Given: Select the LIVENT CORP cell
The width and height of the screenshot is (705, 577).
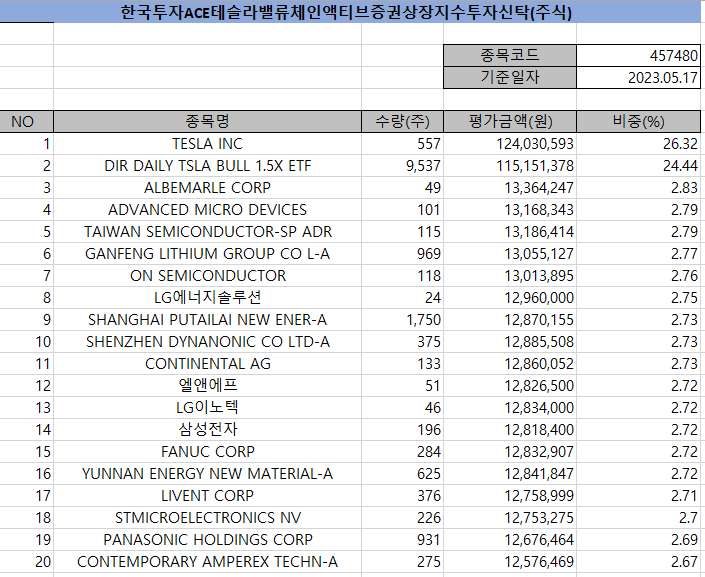Looking at the screenshot, I should coord(207,496).
